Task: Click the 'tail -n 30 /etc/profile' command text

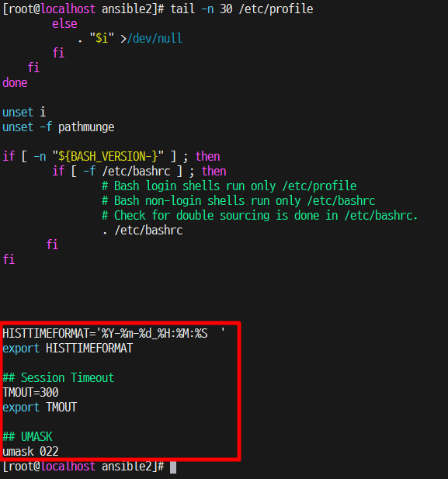Action: [x=241, y=9]
